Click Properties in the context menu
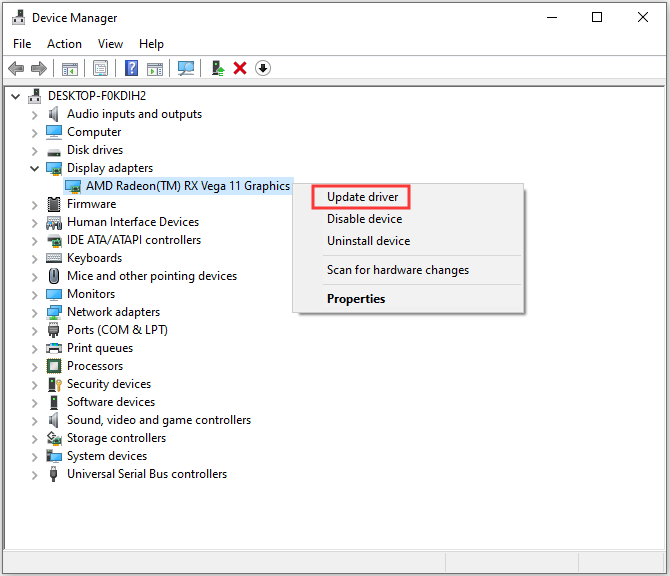The width and height of the screenshot is (670, 576). click(355, 299)
